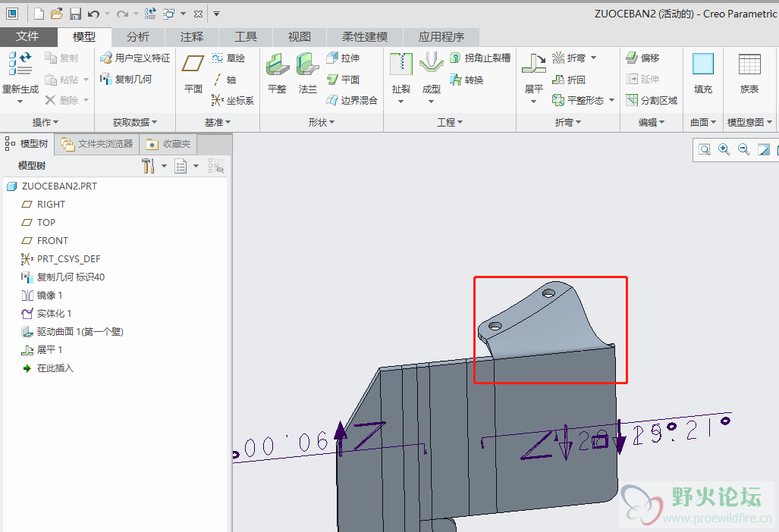This screenshot has width=779, height=532.
Task: Expand the 编辑 group dropdown
Action: coord(652,122)
